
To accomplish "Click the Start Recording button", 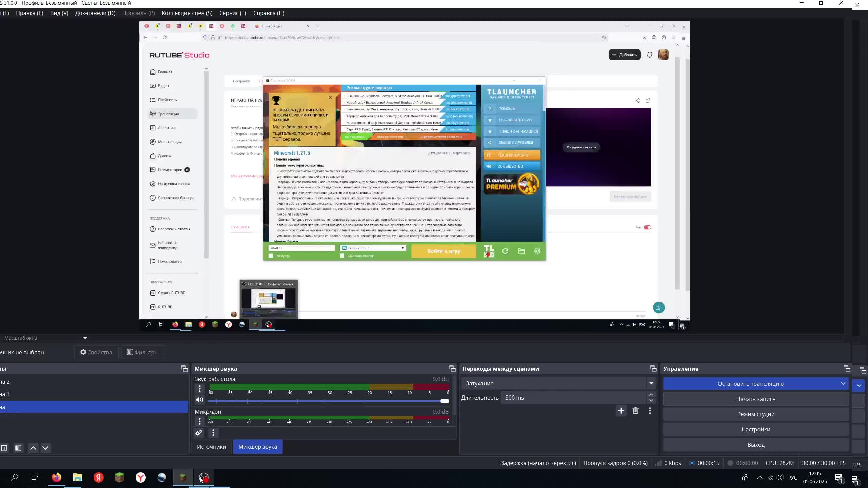I will point(755,399).
